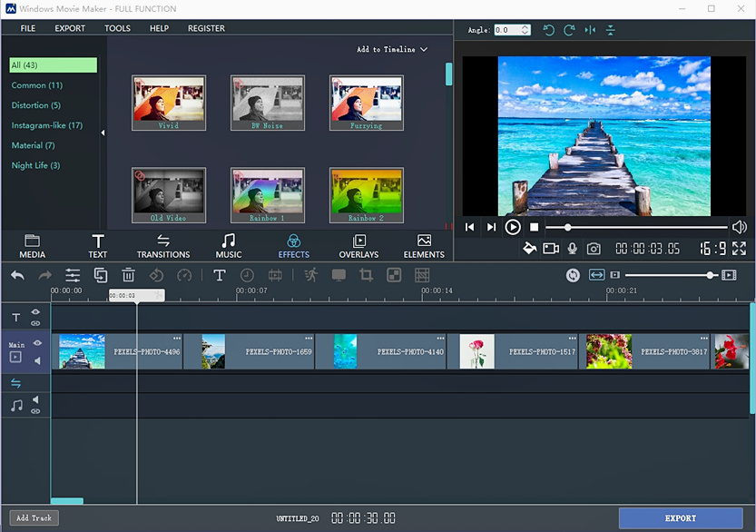Mute the music track

pos(36,399)
